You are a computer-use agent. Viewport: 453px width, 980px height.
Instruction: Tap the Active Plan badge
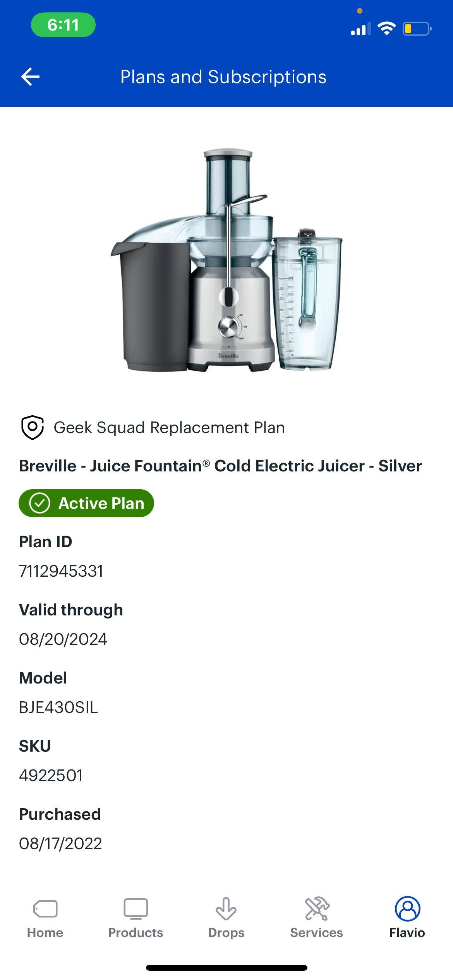click(x=86, y=503)
